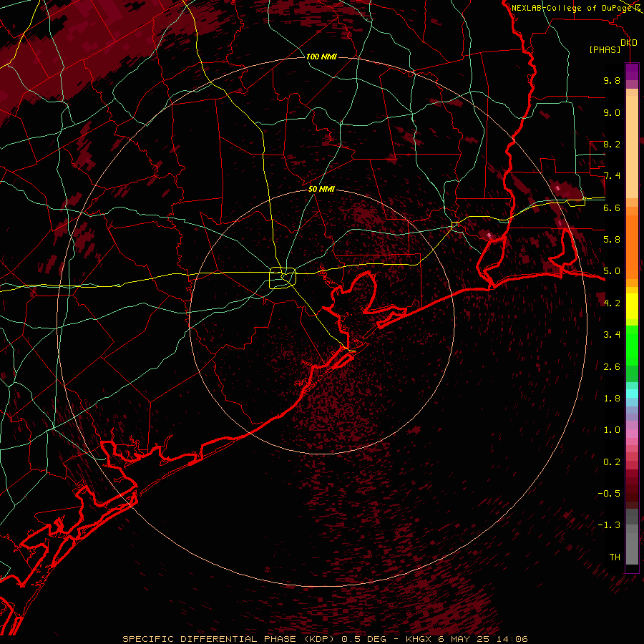This screenshot has width=644, height=644.
Task: Click the 0.2 value on the color scale
Action: click(612, 462)
